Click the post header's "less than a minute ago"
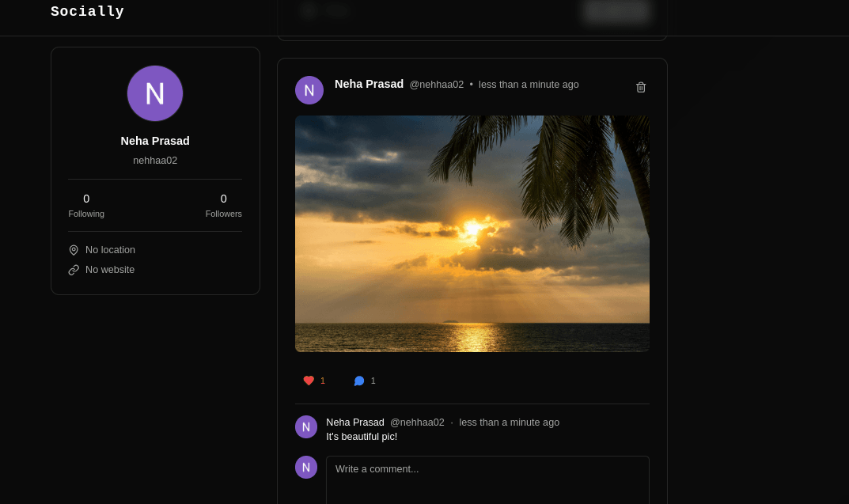Screen dimensions: 849x504 tap(529, 85)
